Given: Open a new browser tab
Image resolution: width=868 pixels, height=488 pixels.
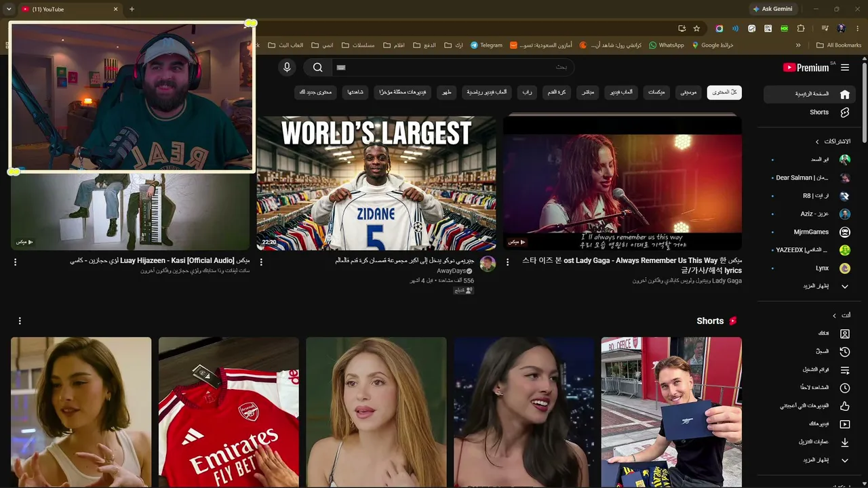Looking at the screenshot, I should [132, 9].
